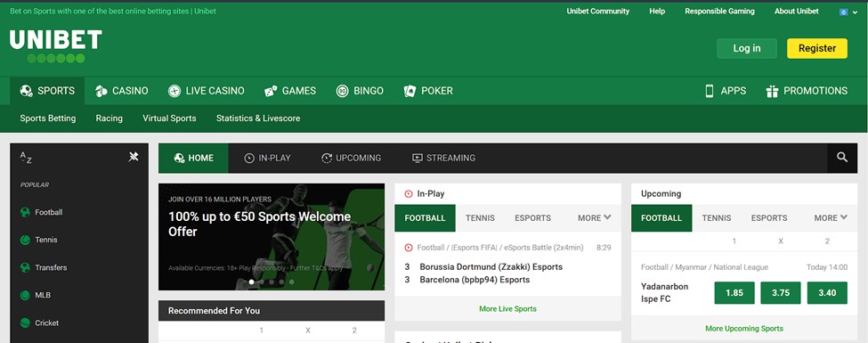
Task: Go to the Games section
Action: coord(290,91)
